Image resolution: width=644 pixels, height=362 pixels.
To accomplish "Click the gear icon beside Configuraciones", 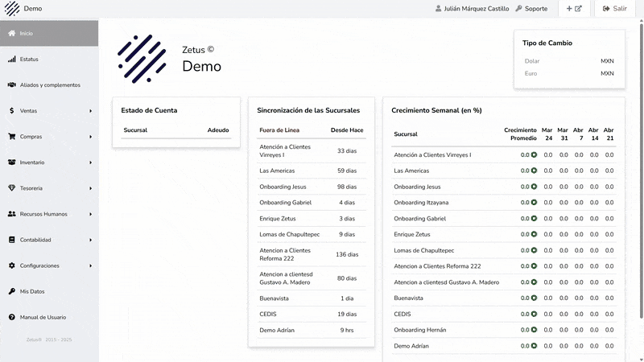I will coord(11,265).
